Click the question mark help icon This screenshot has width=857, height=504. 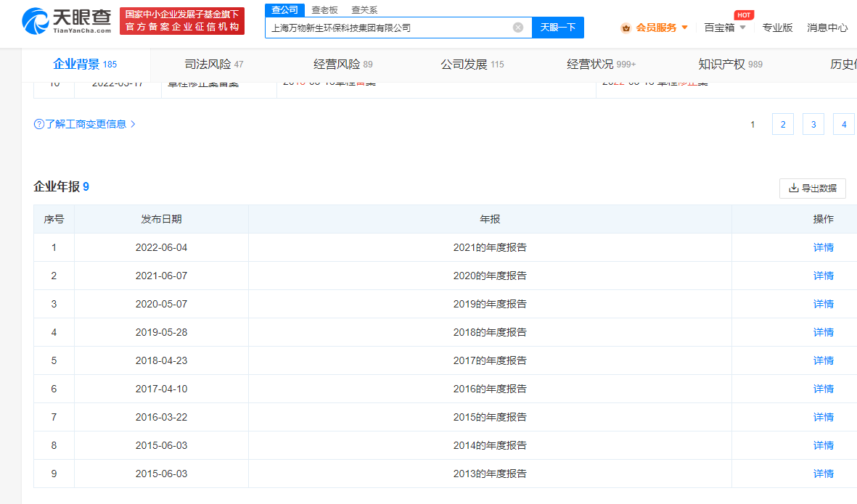39,124
